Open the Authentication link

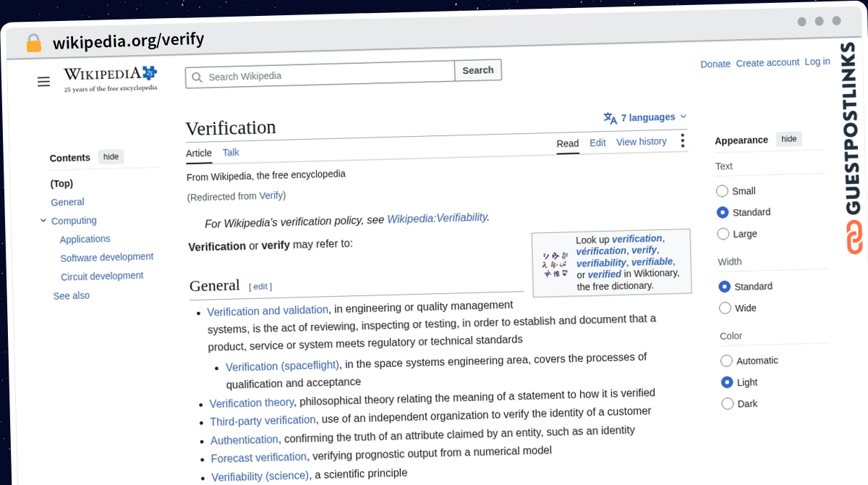244,439
